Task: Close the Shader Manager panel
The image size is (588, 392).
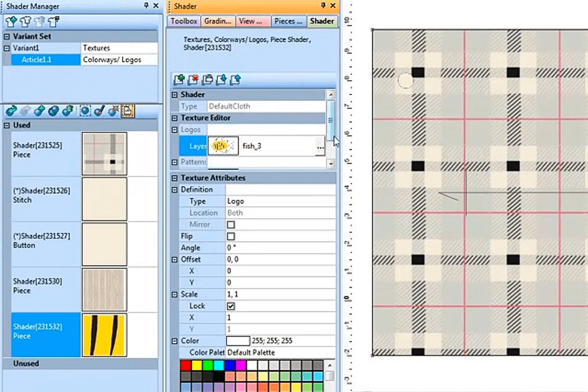Action: point(156,6)
